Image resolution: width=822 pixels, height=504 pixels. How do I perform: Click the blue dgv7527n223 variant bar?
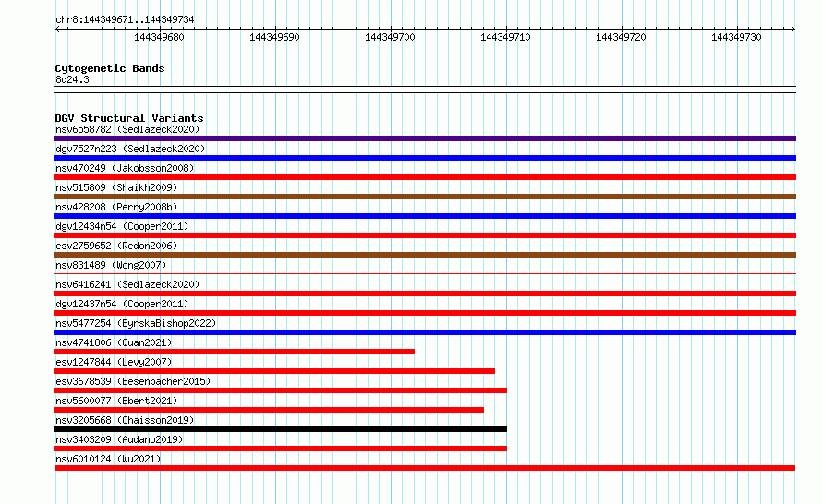[x=425, y=158]
